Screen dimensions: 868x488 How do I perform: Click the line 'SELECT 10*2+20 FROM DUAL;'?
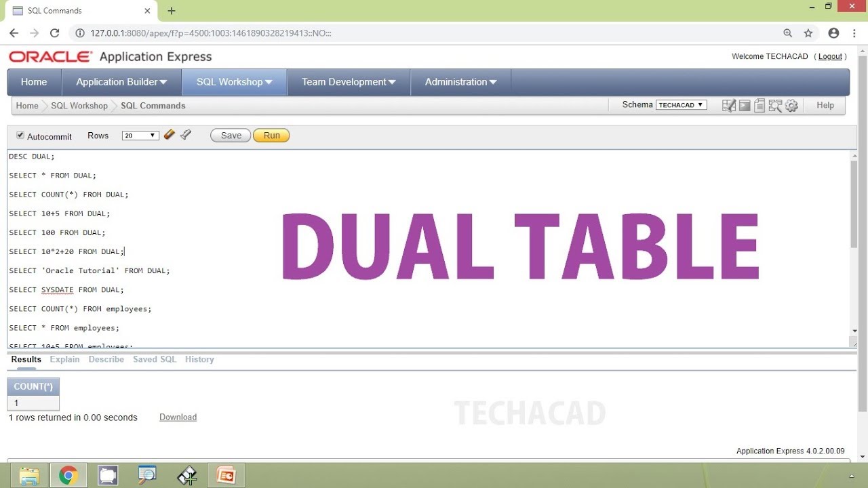[x=66, y=251]
